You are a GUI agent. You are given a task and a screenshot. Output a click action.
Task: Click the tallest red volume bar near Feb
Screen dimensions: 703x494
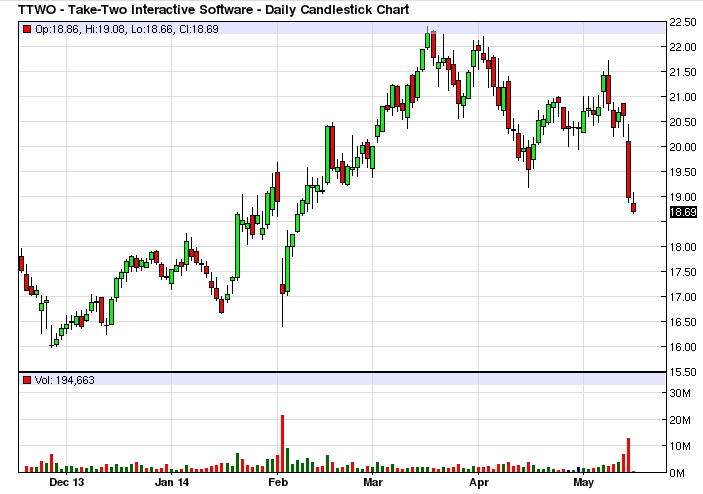click(x=282, y=443)
